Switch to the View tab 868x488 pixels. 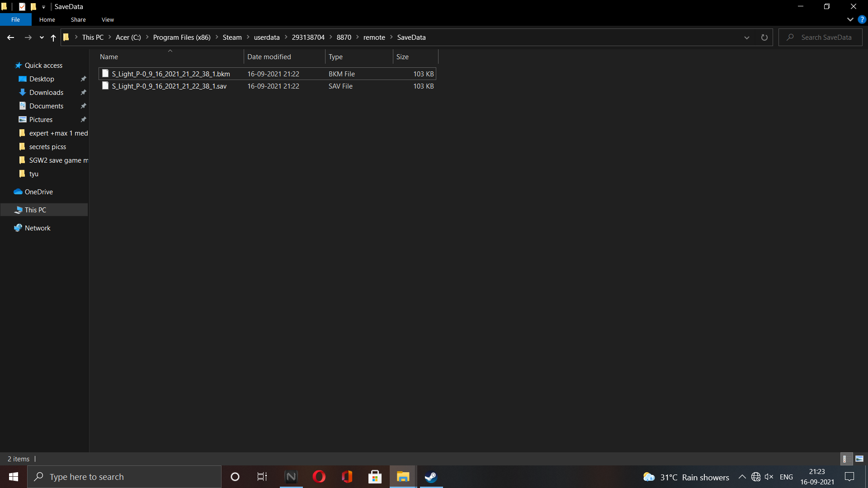(x=107, y=19)
